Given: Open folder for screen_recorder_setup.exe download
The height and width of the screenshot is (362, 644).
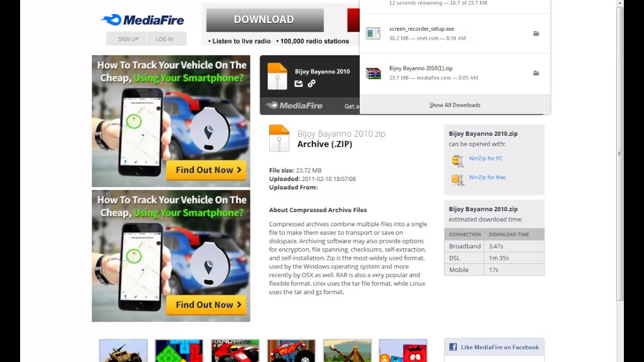Looking at the screenshot, I should tap(536, 34).
